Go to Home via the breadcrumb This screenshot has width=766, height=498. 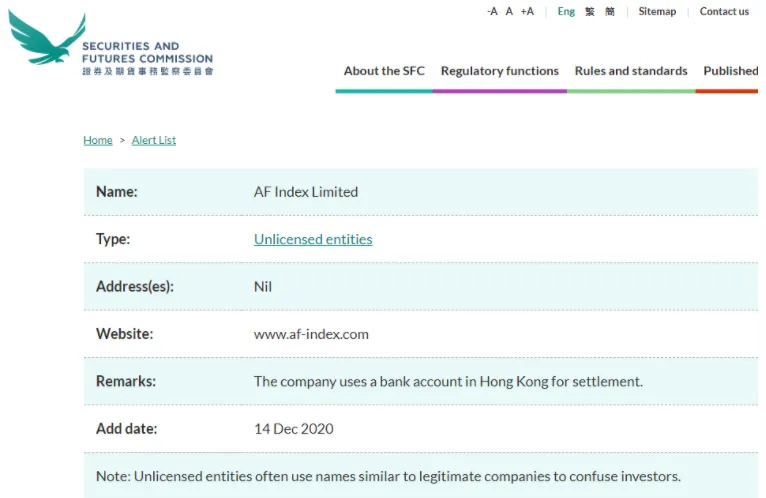pyautogui.click(x=98, y=140)
